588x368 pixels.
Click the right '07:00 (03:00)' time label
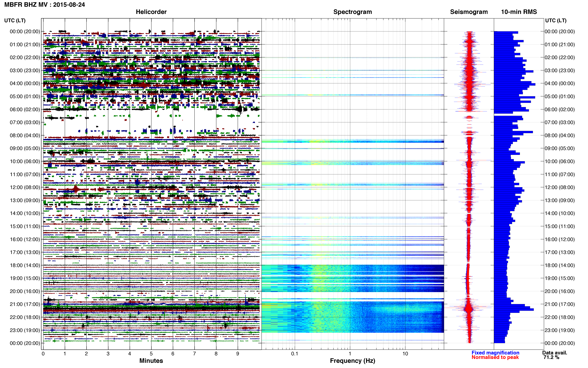click(560, 122)
